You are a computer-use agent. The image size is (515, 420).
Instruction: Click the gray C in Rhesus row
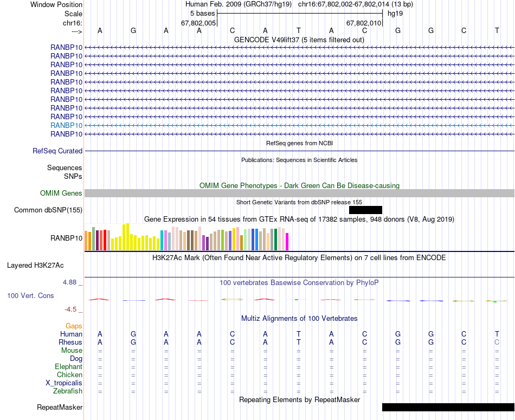497,342
